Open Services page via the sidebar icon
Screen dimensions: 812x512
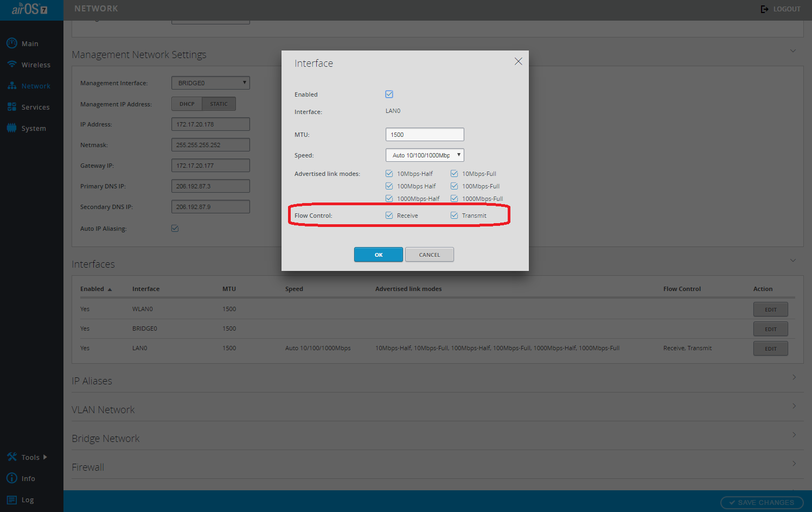click(11, 107)
